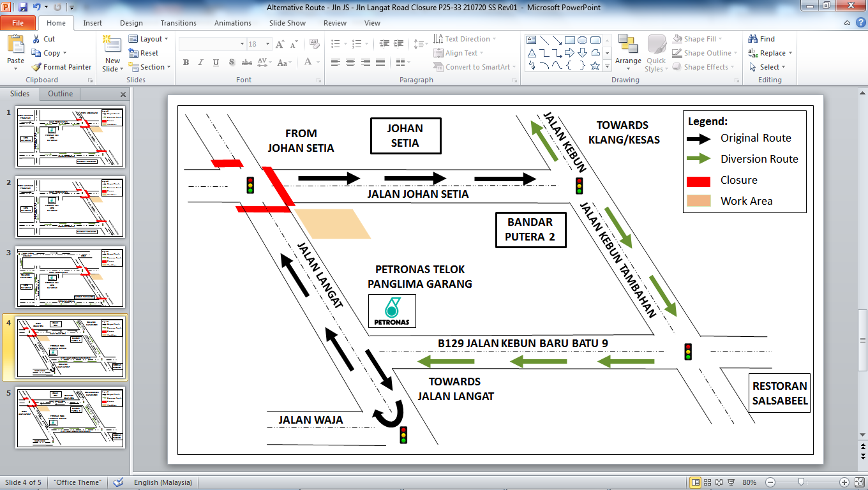Image resolution: width=868 pixels, height=490 pixels.
Task: Toggle Italic text formatting
Action: click(x=201, y=63)
